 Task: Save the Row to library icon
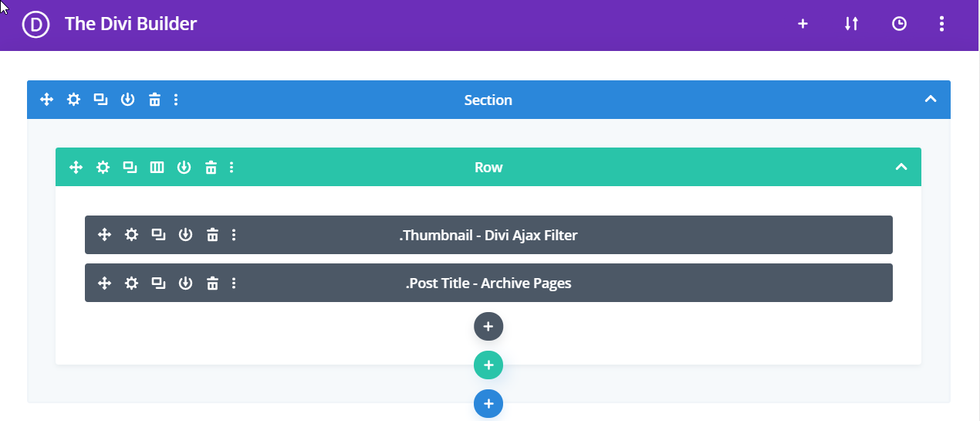pyautogui.click(x=184, y=168)
